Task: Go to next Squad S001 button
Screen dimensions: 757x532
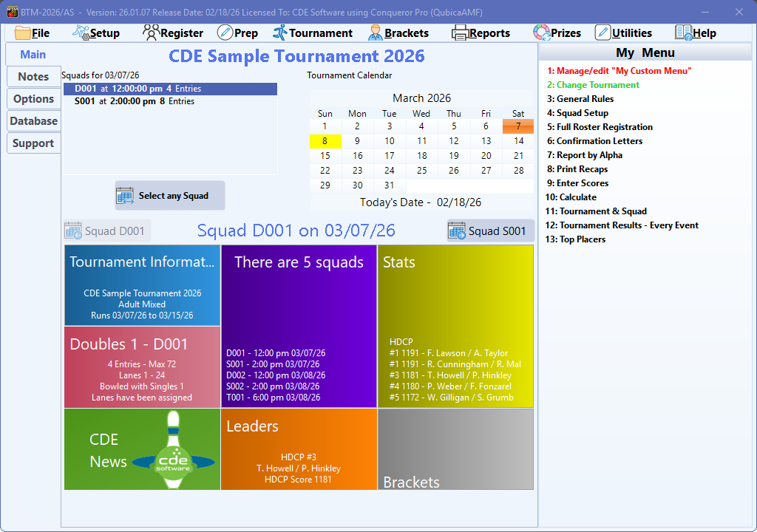Action: pos(490,231)
